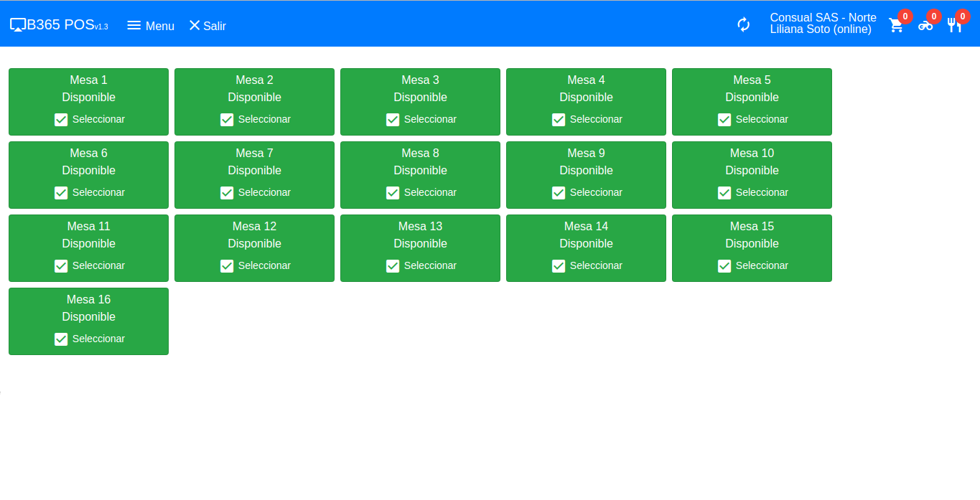Check Seleccionar on Mesa 15
The image size is (980, 500).
tap(753, 266)
